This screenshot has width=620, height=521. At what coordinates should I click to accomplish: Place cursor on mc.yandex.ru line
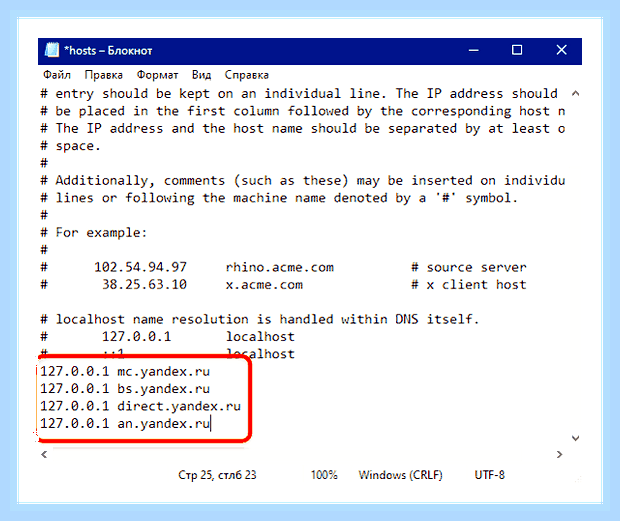[x=125, y=372]
